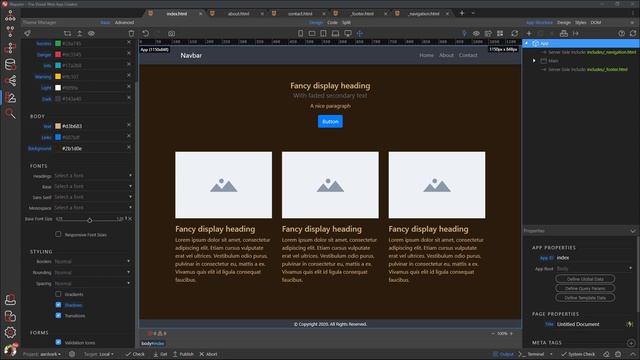Screen dimensions: 640x360
Task: Open the Headings font dropdown
Action: [93, 176]
